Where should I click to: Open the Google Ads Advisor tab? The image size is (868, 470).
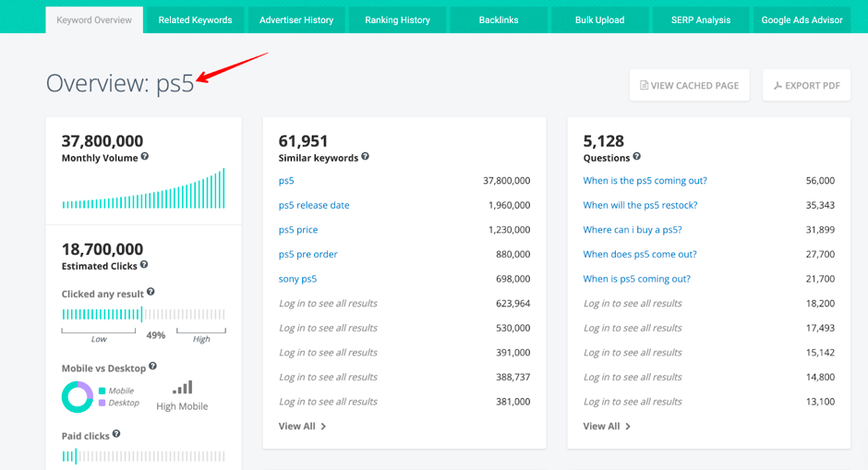coord(802,20)
